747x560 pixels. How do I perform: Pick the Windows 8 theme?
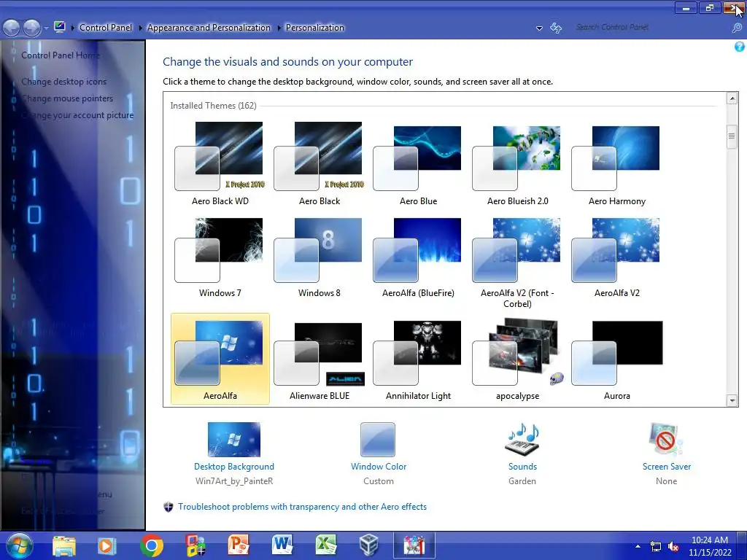point(320,257)
